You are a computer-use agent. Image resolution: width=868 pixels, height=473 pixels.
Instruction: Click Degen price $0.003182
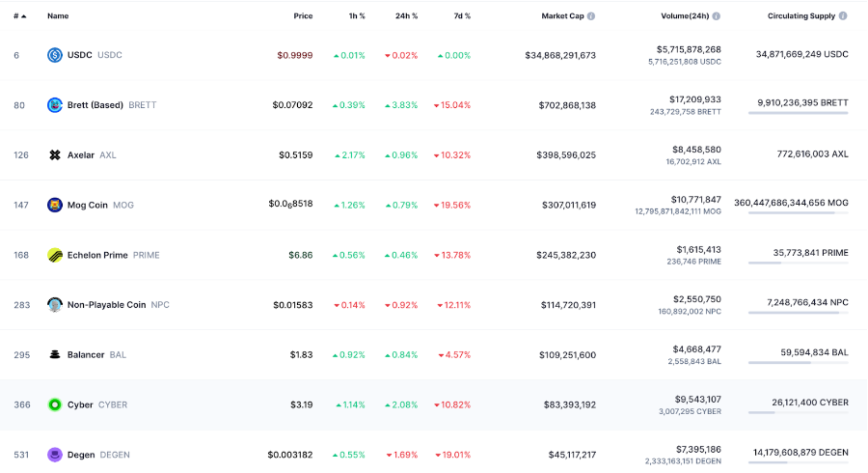click(x=290, y=455)
